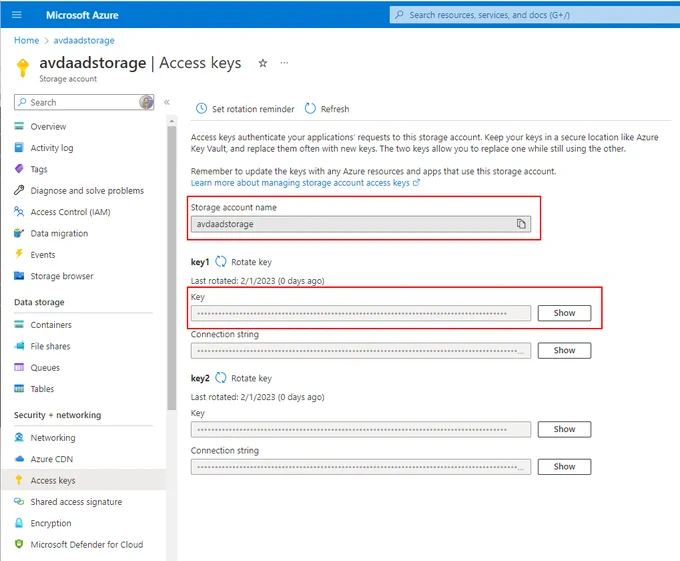Viewport: 680px width, 561px height.
Task: Open Data migration icon
Action: pyautogui.click(x=19, y=233)
